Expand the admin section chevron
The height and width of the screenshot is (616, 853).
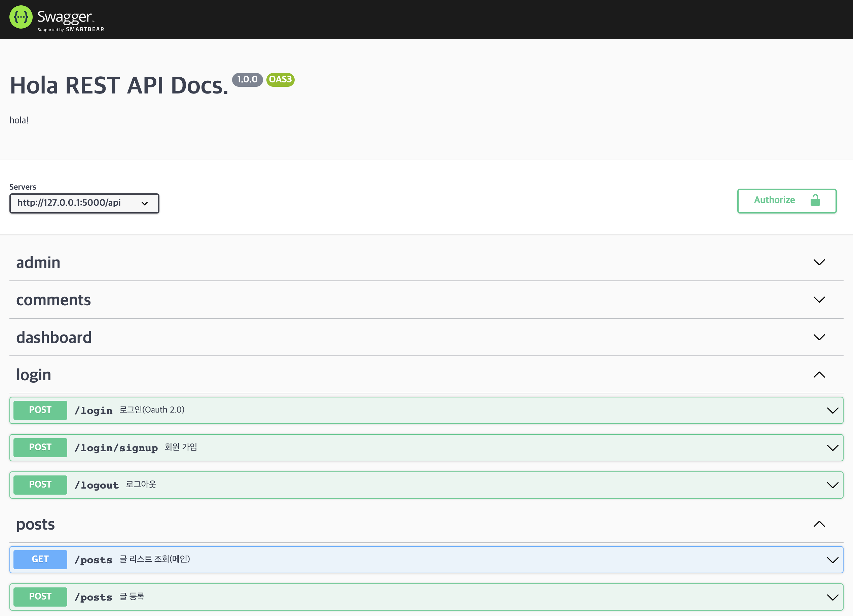pyautogui.click(x=819, y=262)
